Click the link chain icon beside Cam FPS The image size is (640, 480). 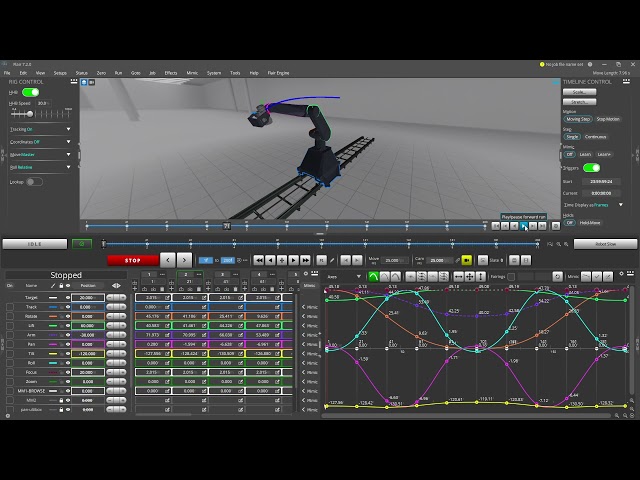(x=458, y=260)
